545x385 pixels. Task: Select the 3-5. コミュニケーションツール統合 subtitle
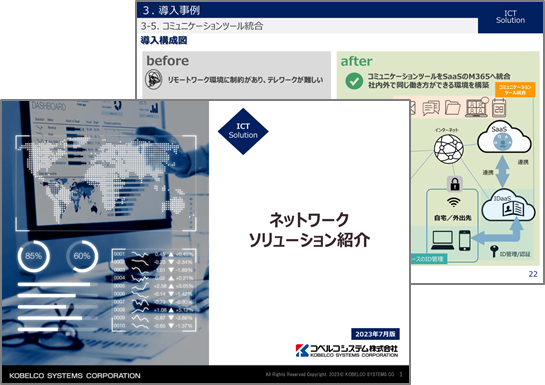click(202, 26)
